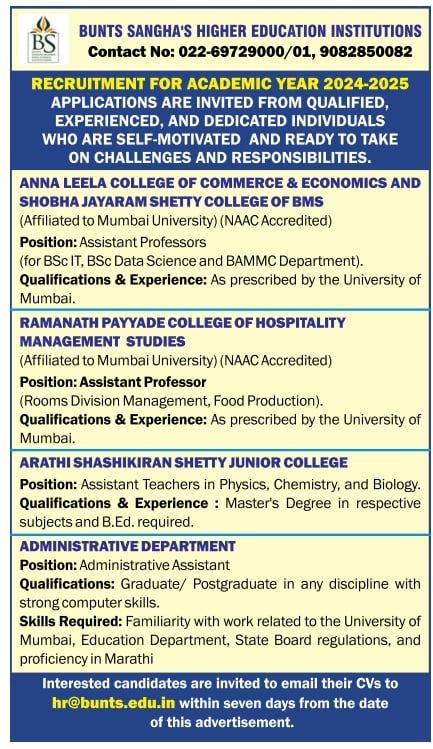Click the Shobha Jayaram Shetty College of BMS heading
This screenshot has width=433, height=749.
(171, 202)
